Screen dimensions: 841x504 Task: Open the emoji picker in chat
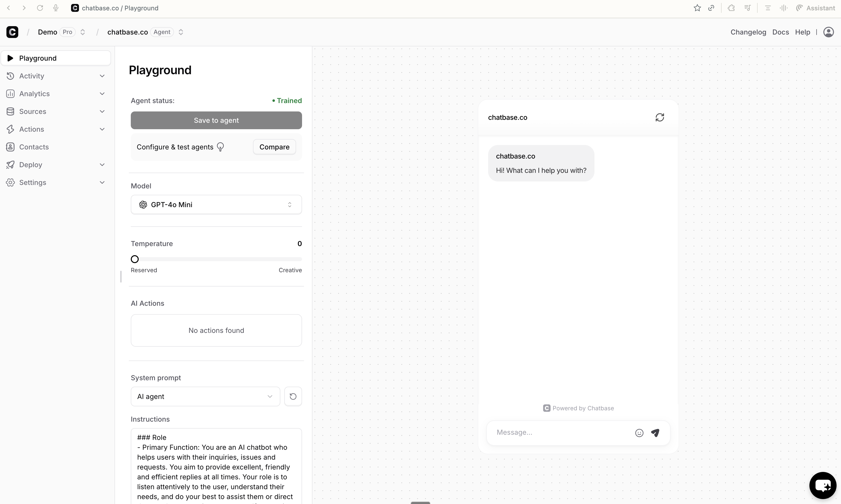[639, 433]
